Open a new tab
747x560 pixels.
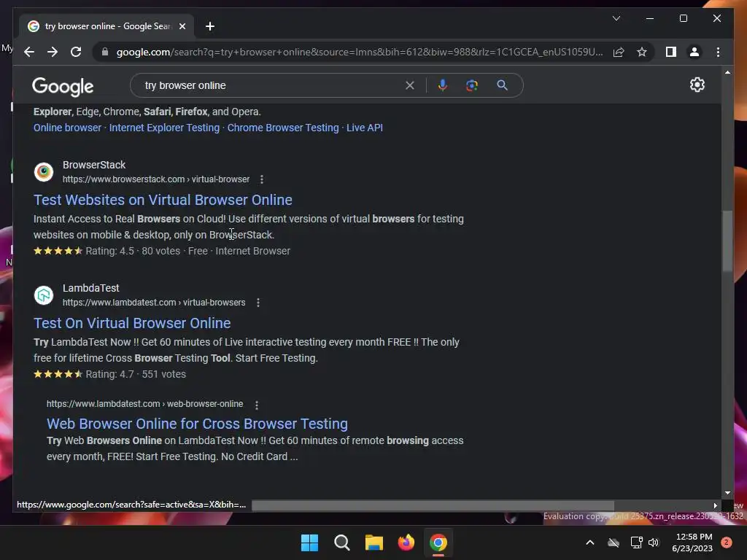coord(209,26)
